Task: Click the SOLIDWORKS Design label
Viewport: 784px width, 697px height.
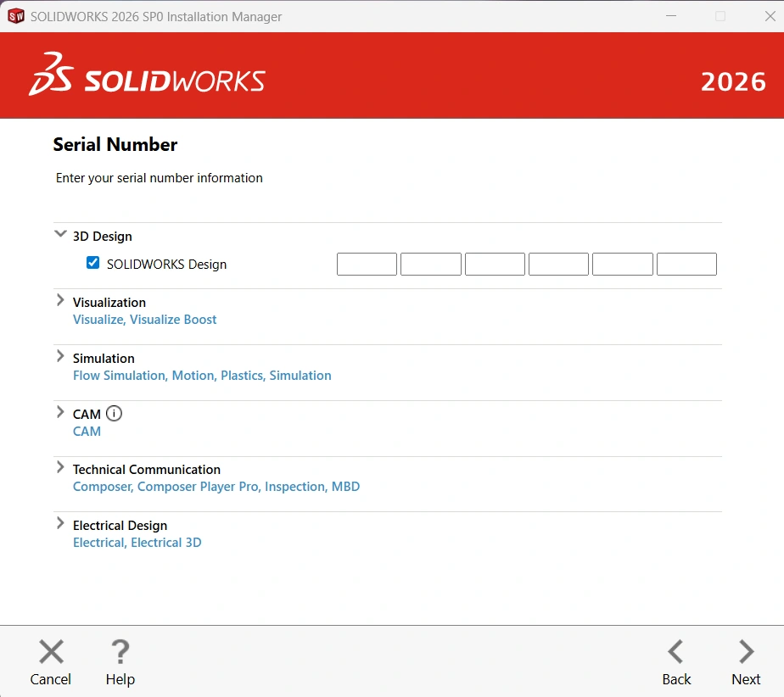Action: point(166,264)
